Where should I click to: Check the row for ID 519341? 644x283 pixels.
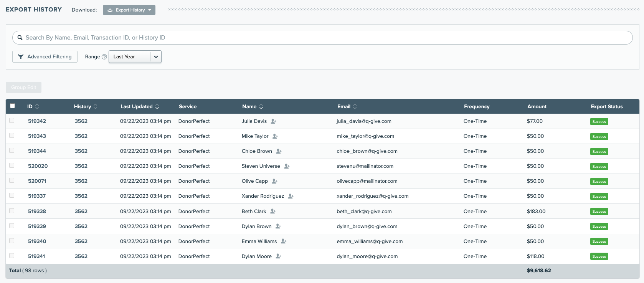tap(12, 256)
